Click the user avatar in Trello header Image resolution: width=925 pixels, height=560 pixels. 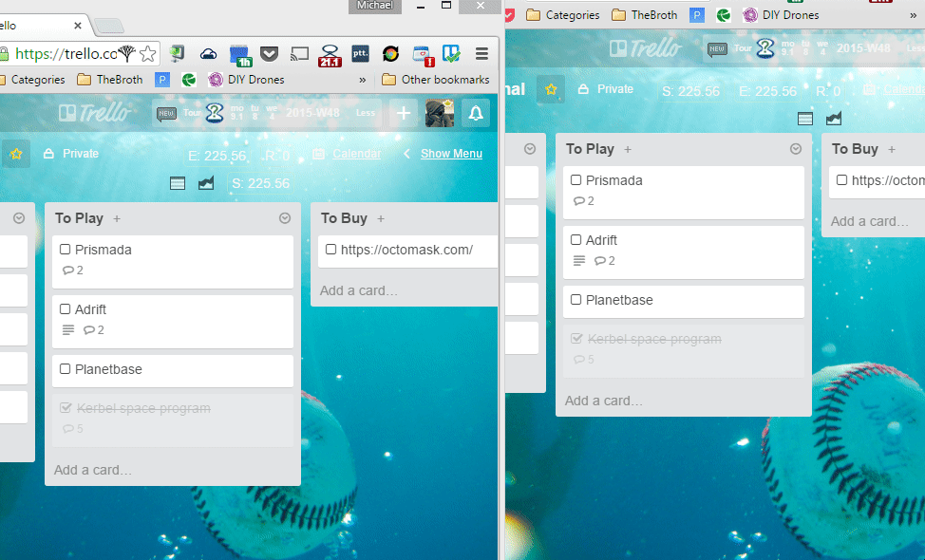[x=439, y=114]
